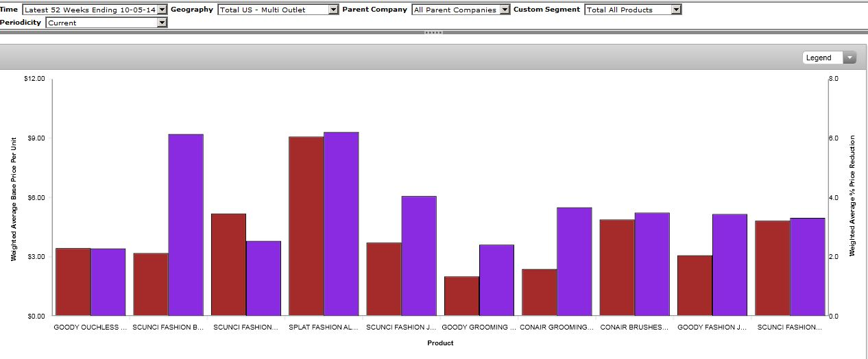Click the GOODY OUCHLESS axis label
868x359 pixels.
pos(91,327)
